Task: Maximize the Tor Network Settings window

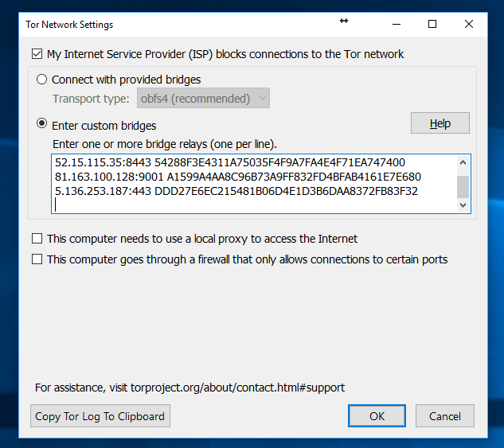Action: (x=432, y=24)
